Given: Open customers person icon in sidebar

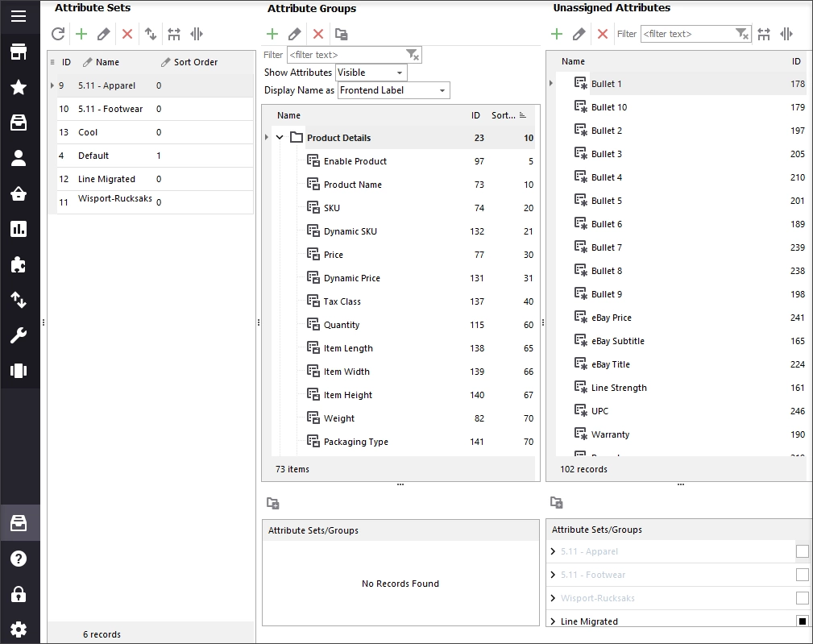Looking at the screenshot, I should 19,158.
